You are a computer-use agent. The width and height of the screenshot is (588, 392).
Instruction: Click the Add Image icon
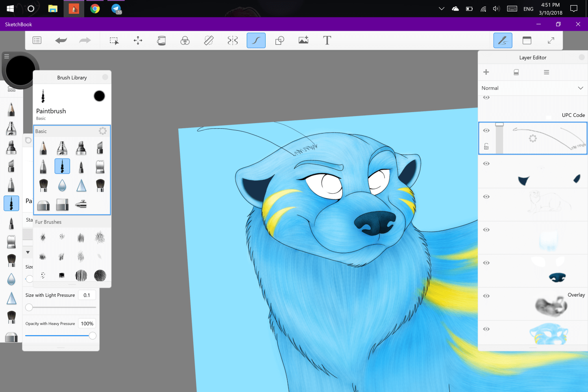[x=303, y=40]
